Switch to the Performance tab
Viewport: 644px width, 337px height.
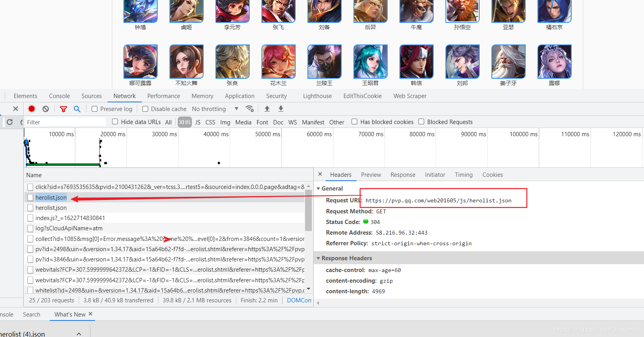164,96
